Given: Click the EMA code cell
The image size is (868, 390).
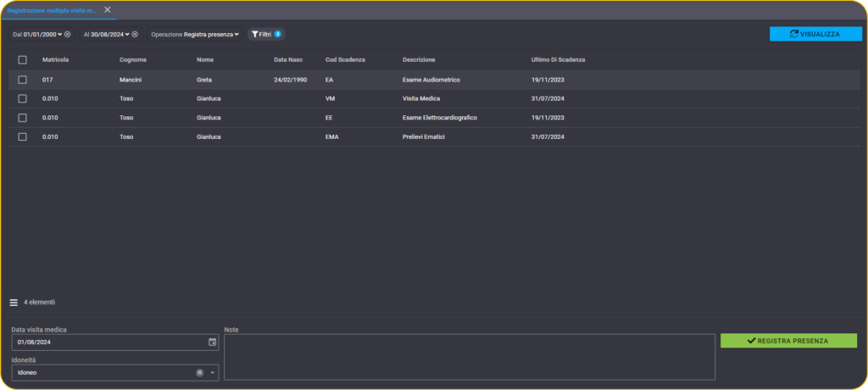Looking at the screenshot, I should (331, 136).
